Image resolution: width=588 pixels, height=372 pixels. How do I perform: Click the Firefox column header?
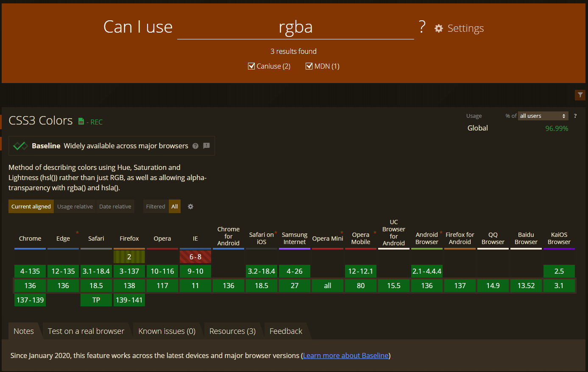(x=129, y=239)
